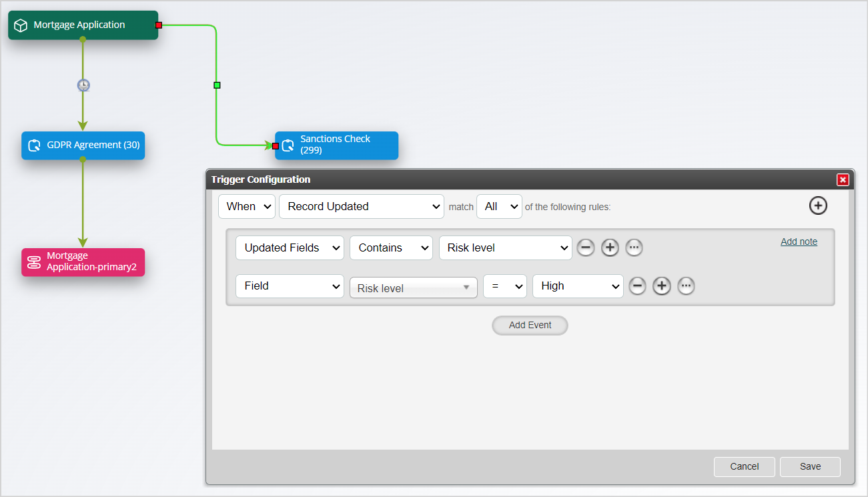
Task: Open the Risk level dropdown in first rule
Action: tap(506, 247)
